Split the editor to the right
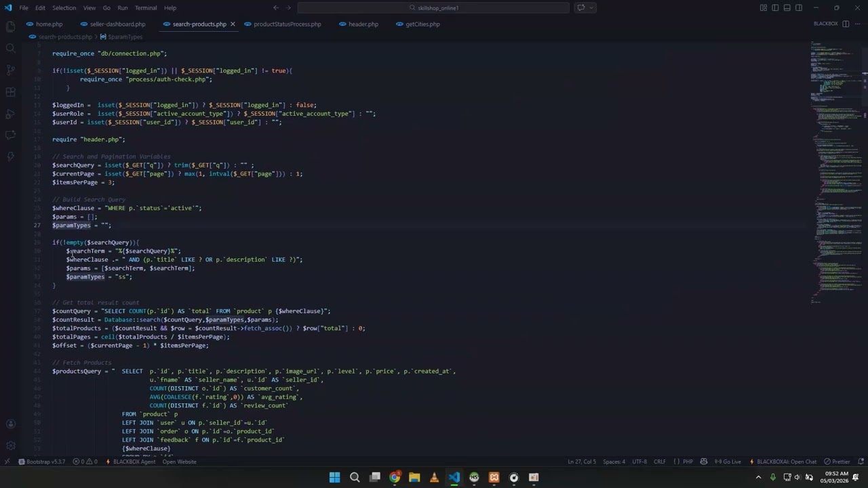Image resolution: width=868 pixels, height=488 pixels. coord(846,24)
